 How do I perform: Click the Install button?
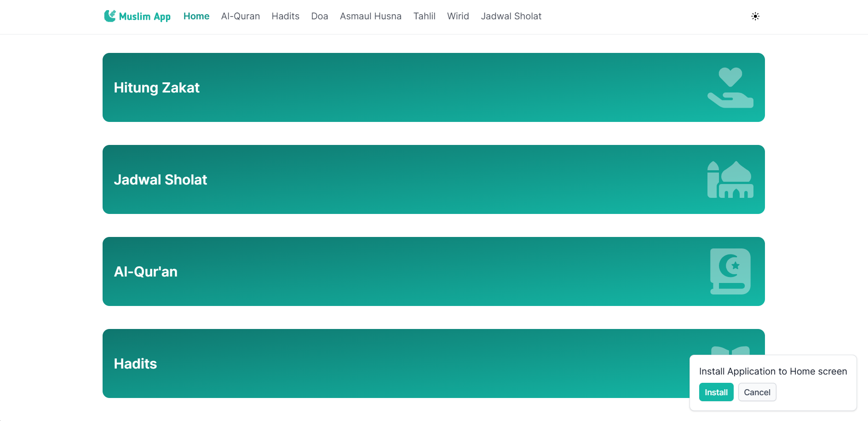pos(716,392)
